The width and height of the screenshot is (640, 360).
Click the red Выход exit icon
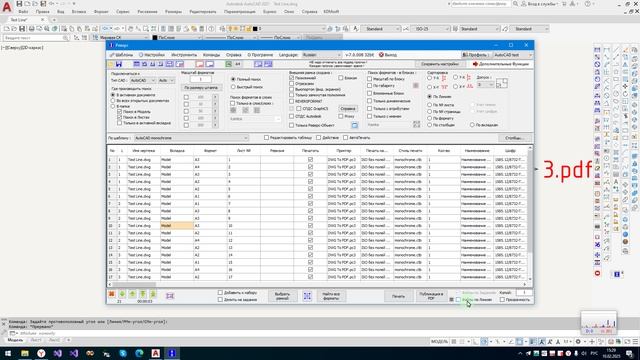381,55
